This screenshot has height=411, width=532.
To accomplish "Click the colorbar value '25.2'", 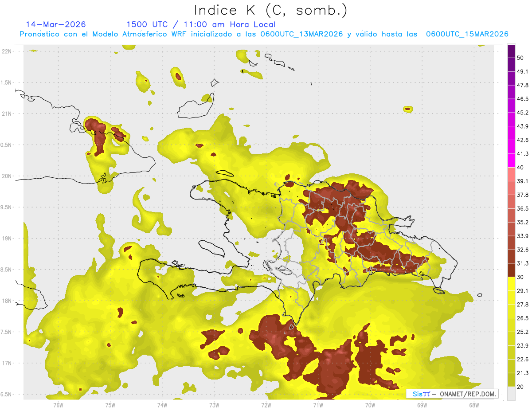I will (523, 332).
